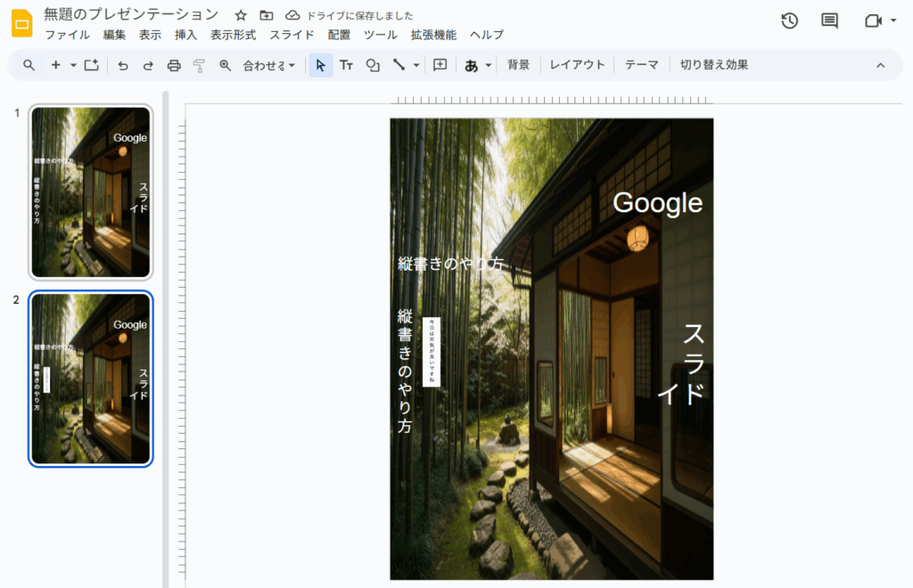This screenshot has height=588, width=913.
Task: Open the comments panel icon
Action: click(829, 20)
